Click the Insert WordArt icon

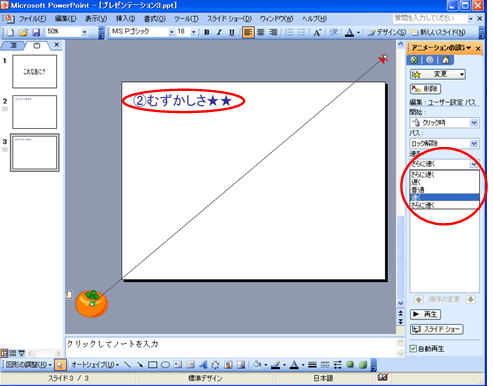[203, 365]
